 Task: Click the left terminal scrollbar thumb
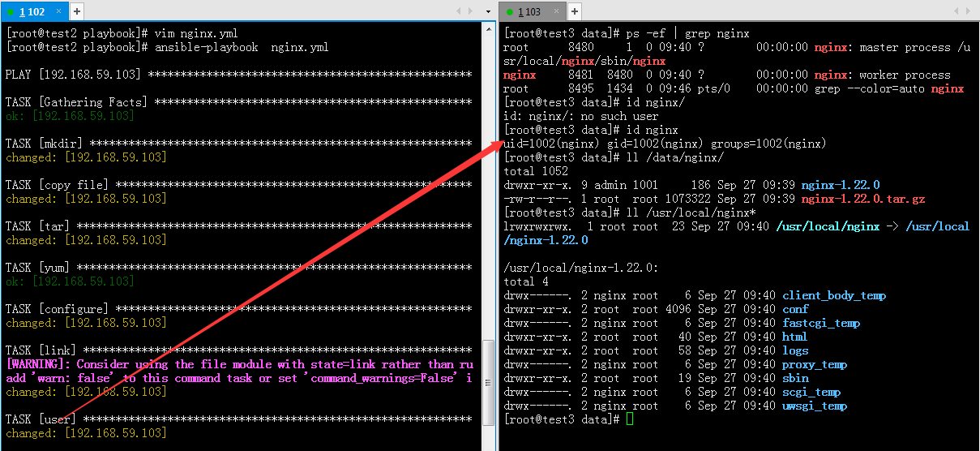click(x=488, y=381)
